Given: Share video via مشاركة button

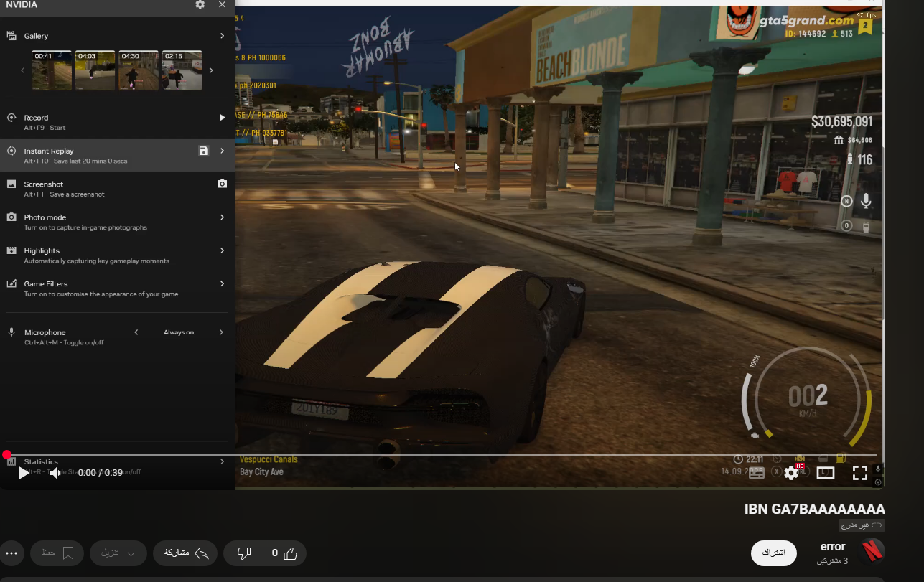Looking at the screenshot, I should [187, 553].
